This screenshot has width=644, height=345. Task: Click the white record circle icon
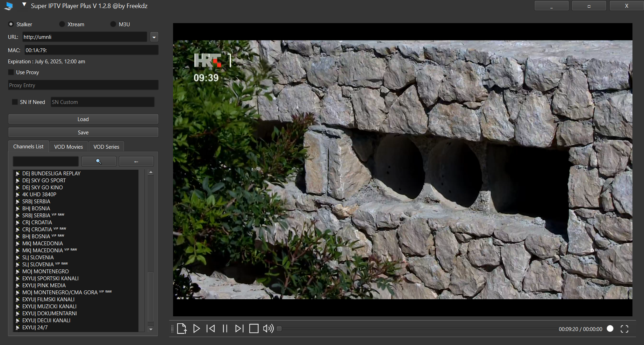point(610,329)
